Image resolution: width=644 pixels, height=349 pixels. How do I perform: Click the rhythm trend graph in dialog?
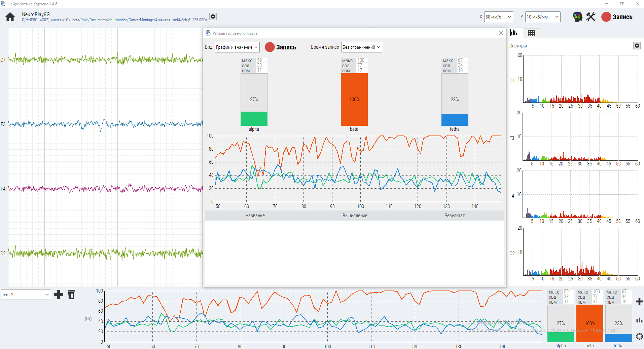358,169
